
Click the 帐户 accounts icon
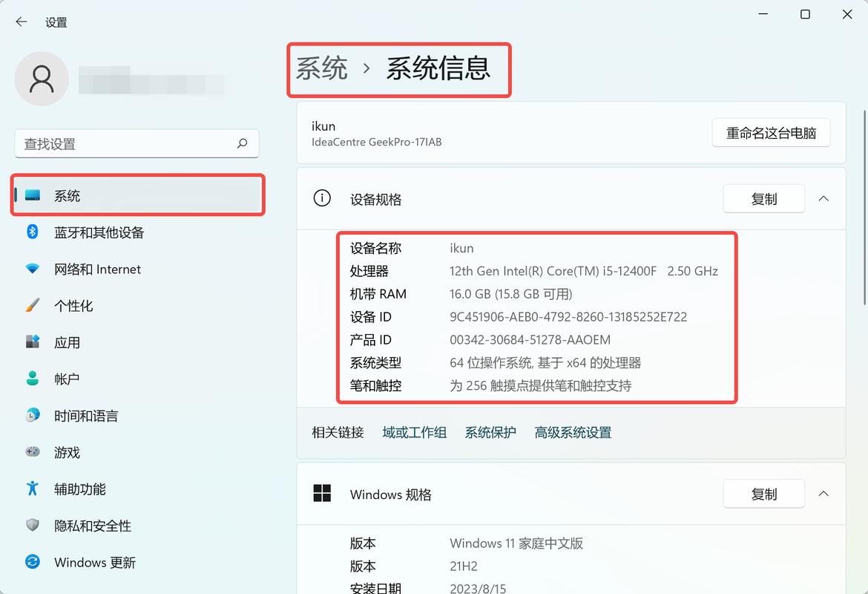[x=32, y=379]
